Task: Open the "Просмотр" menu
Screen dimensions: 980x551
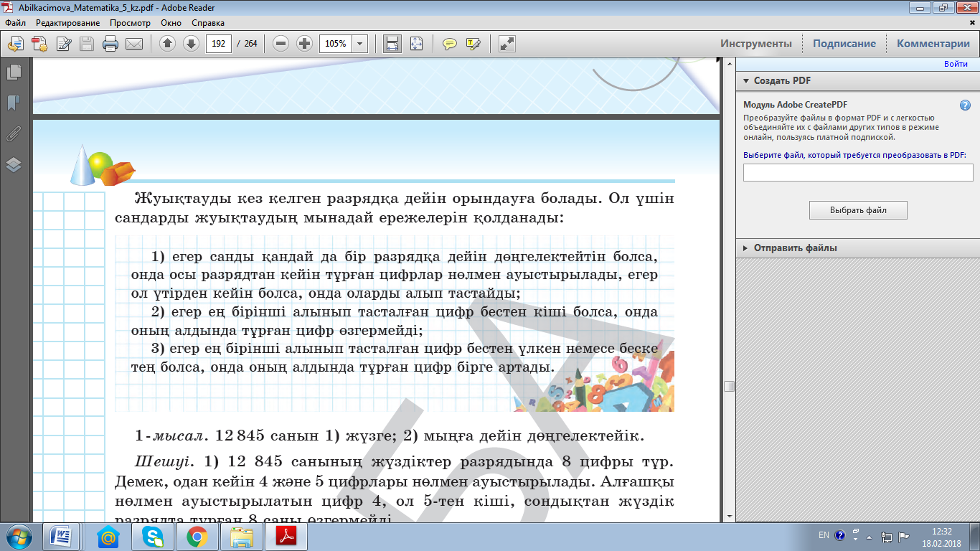Action: pyautogui.click(x=130, y=23)
